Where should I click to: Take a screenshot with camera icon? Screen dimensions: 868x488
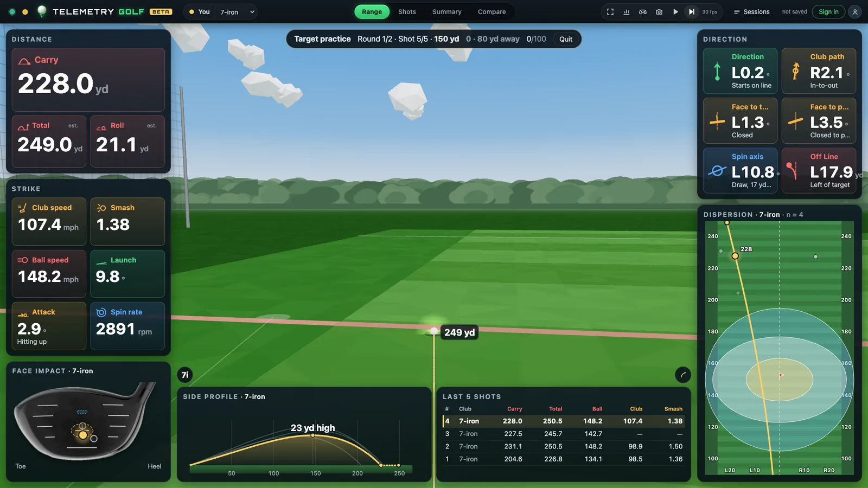tap(659, 12)
